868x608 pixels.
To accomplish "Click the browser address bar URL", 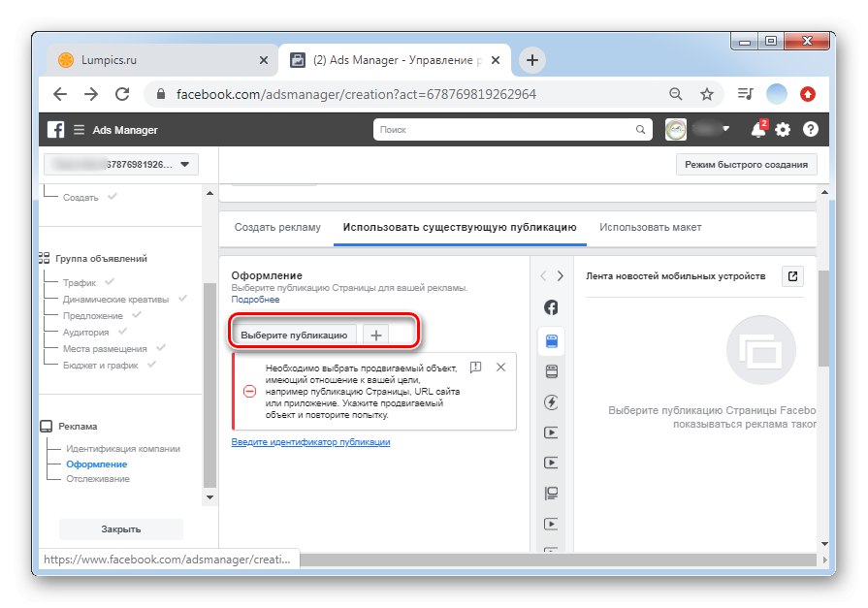I will (x=356, y=94).
